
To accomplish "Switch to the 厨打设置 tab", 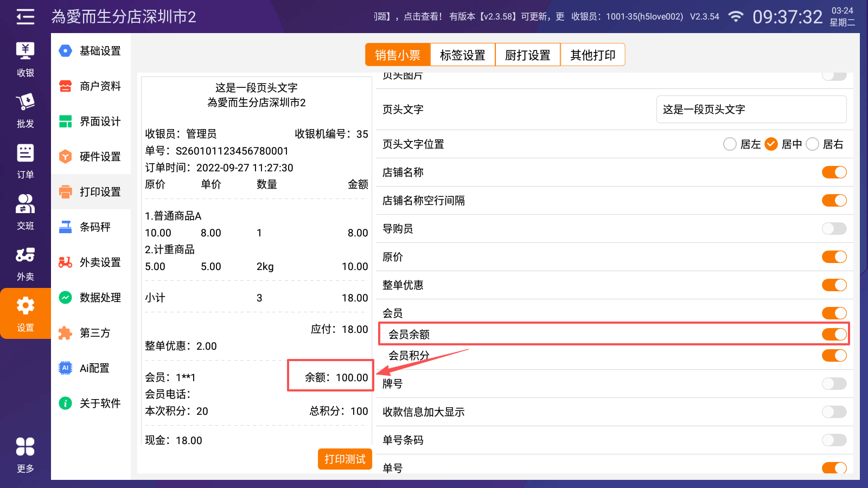I will (527, 55).
